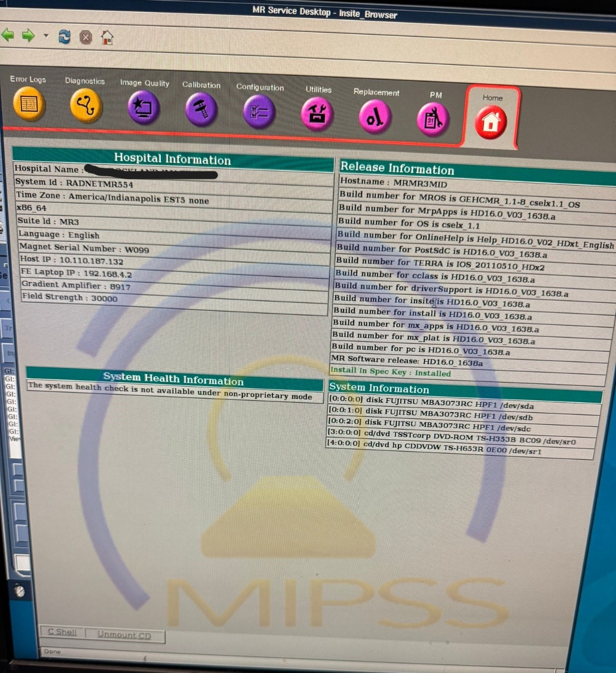This screenshot has height=673, width=616.
Task: Select the Calibration caliper icon
Action: [x=201, y=110]
